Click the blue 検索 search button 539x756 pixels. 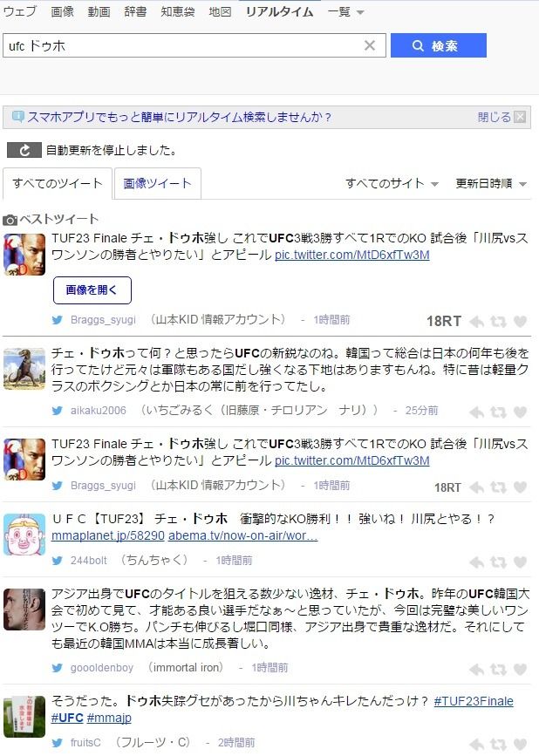pos(438,45)
